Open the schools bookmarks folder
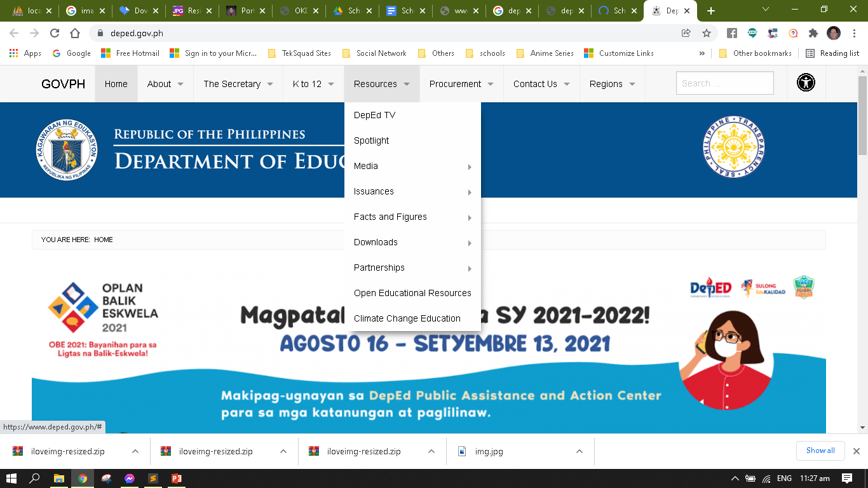868x488 pixels. [486, 53]
